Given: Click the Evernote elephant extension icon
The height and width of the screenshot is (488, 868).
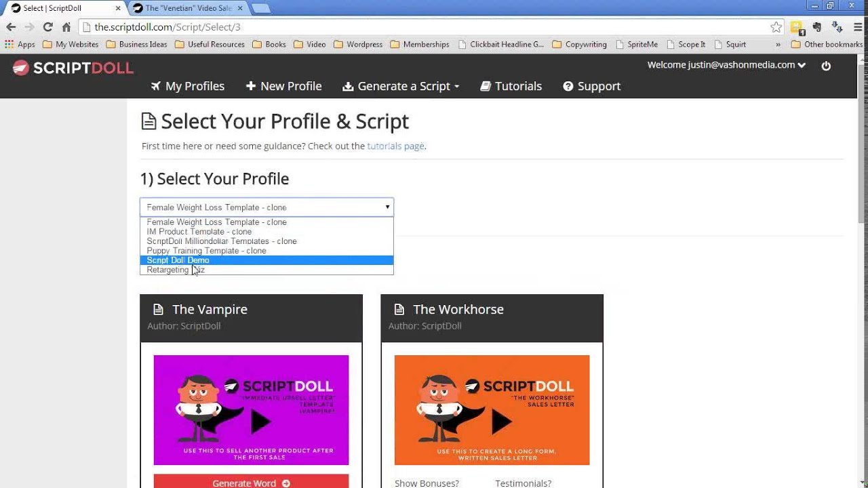Looking at the screenshot, I should pos(817,27).
